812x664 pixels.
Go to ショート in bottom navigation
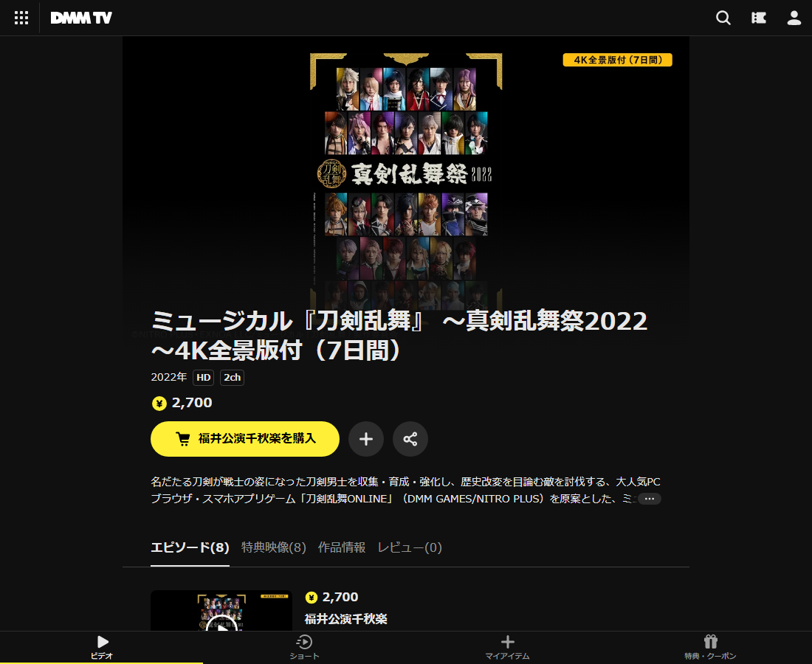pyautogui.click(x=304, y=647)
